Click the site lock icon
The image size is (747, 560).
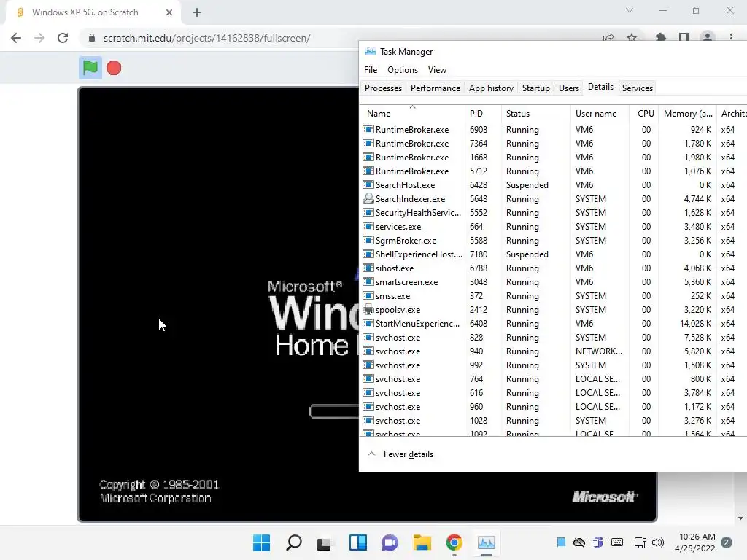92,38
